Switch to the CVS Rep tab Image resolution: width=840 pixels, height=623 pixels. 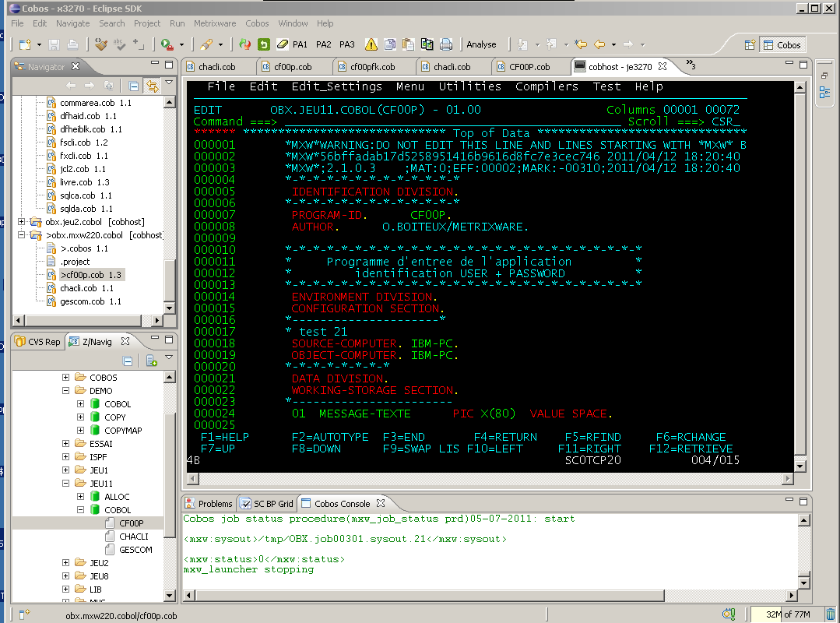(37, 342)
